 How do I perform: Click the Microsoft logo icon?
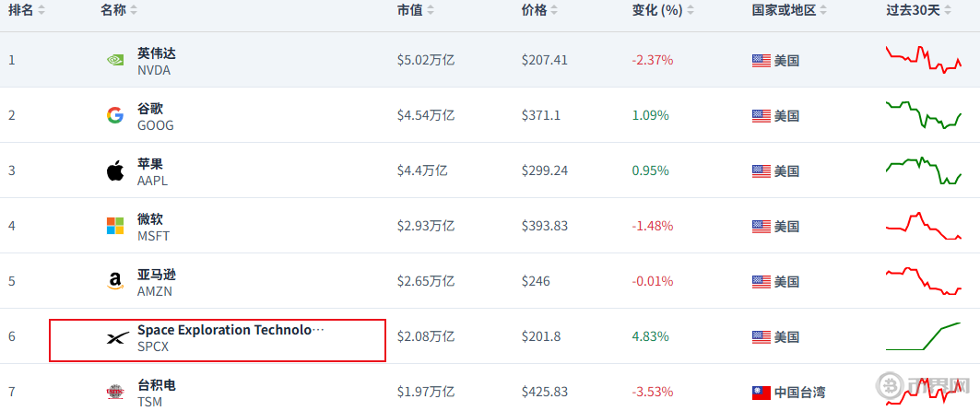[x=115, y=226]
